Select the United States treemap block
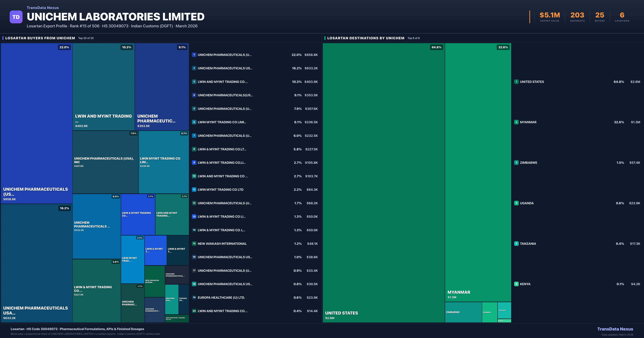The image size is (644, 338). click(383, 183)
